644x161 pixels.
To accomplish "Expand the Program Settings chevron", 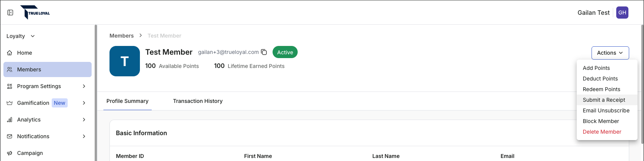I will pyautogui.click(x=84, y=86).
